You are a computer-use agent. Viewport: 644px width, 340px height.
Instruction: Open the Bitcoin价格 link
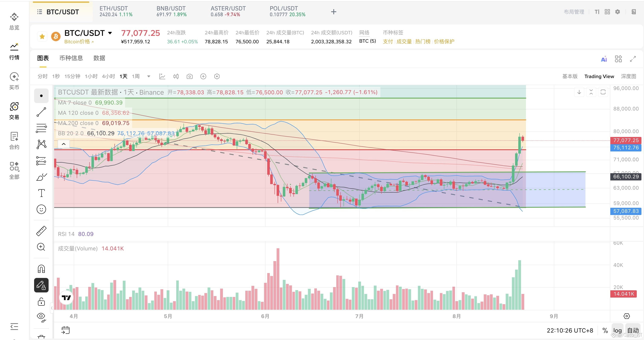tap(79, 42)
